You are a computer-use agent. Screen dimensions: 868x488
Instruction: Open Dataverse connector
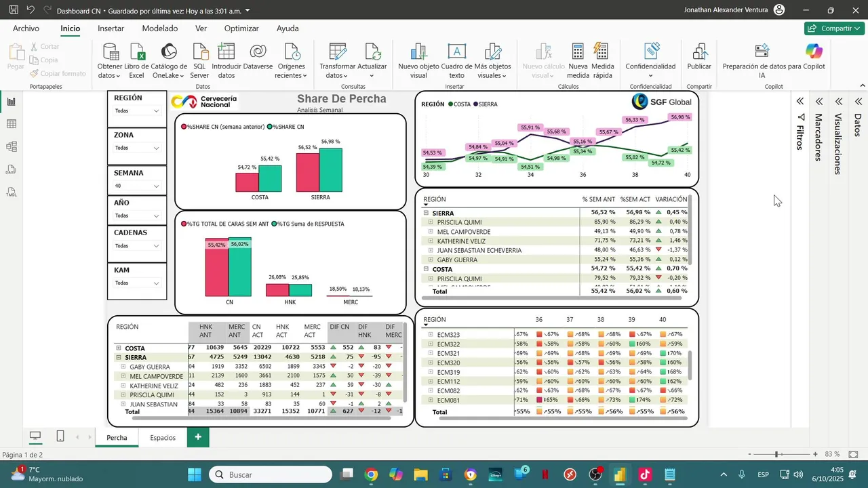tap(258, 56)
